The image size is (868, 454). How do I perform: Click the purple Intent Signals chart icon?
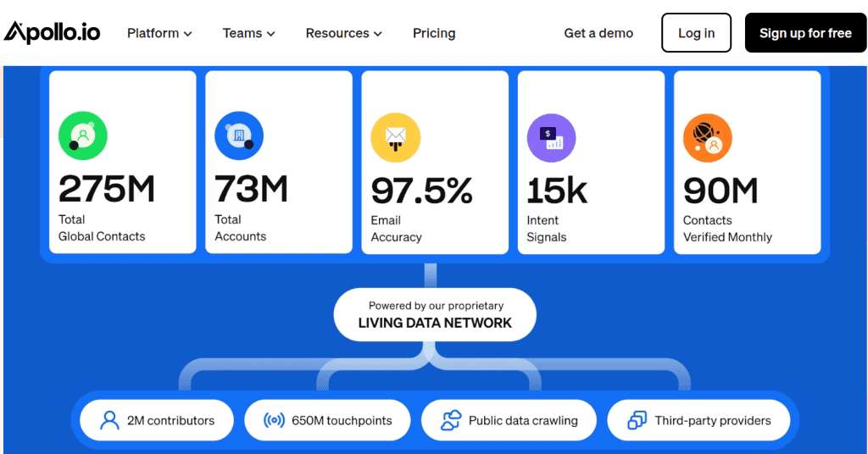pyautogui.click(x=551, y=137)
